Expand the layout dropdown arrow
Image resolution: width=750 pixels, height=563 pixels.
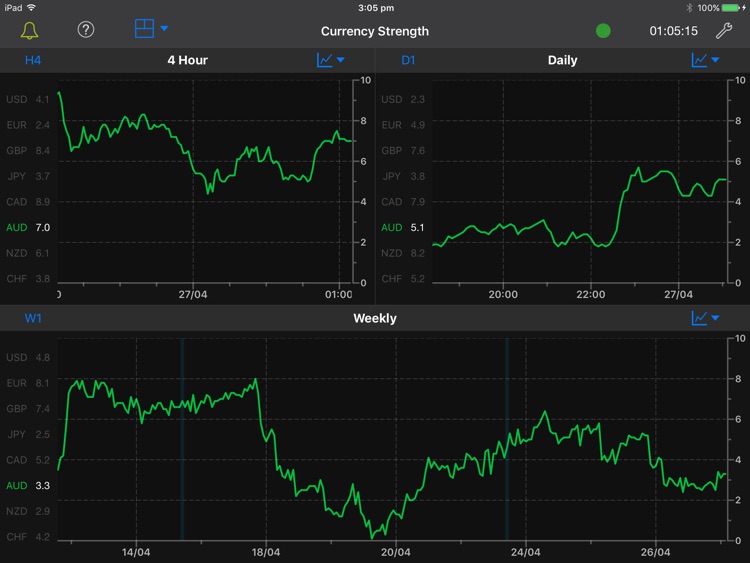(164, 28)
